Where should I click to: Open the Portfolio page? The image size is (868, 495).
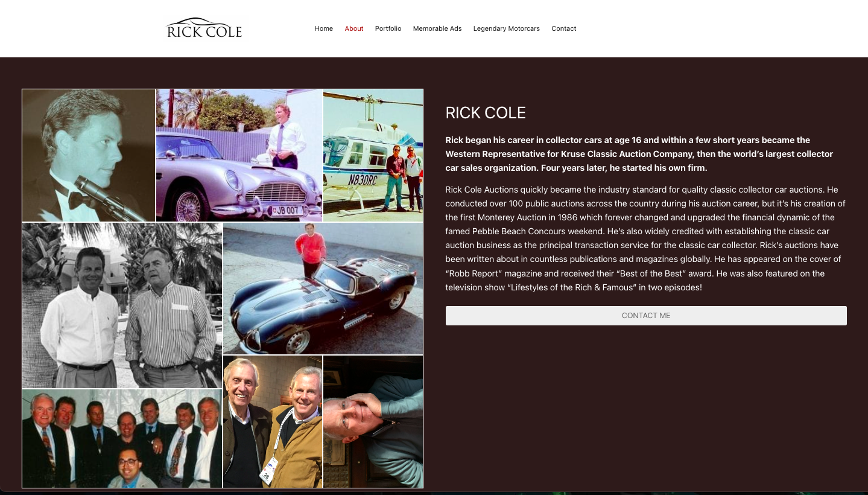pyautogui.click(x=388, y=28)
